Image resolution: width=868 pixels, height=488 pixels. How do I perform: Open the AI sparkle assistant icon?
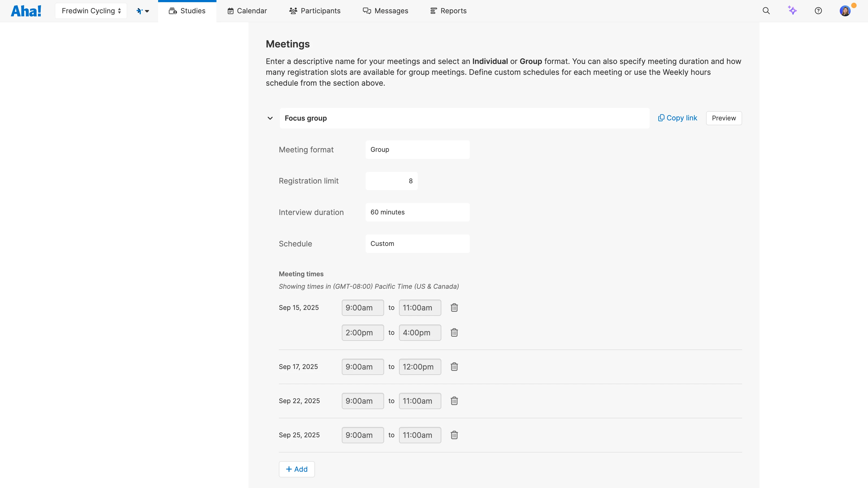coord(792,11)
